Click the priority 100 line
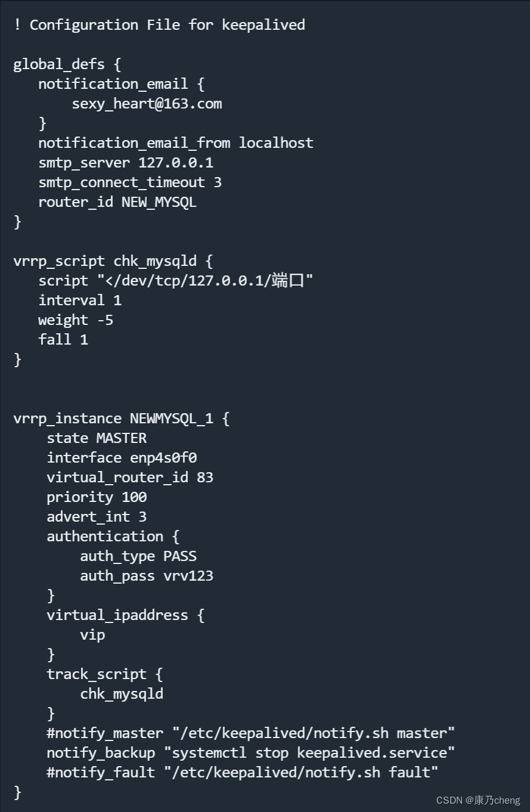 (x=97, y=497)
